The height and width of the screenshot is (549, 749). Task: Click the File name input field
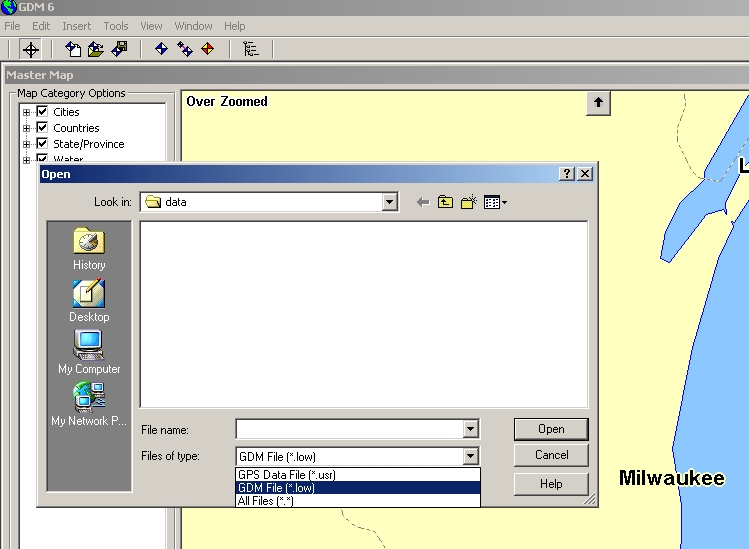tap(349, 429)
